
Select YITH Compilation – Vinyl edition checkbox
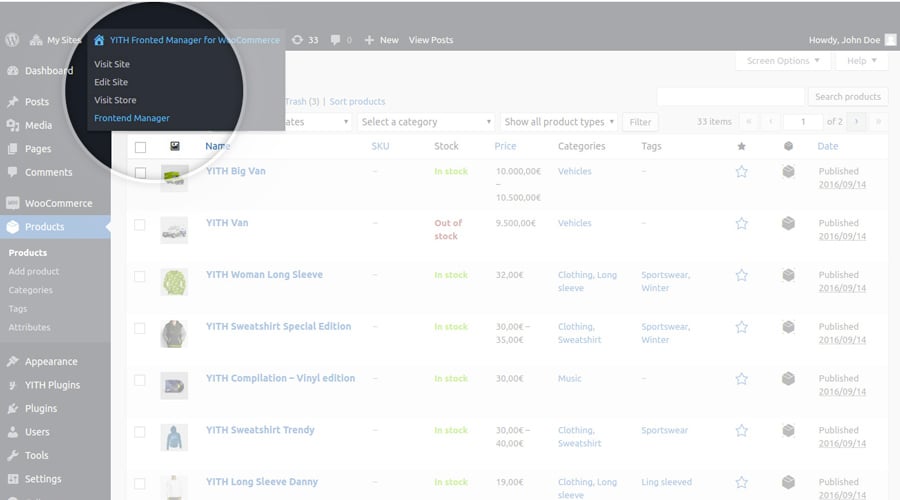tap(139, 379)
